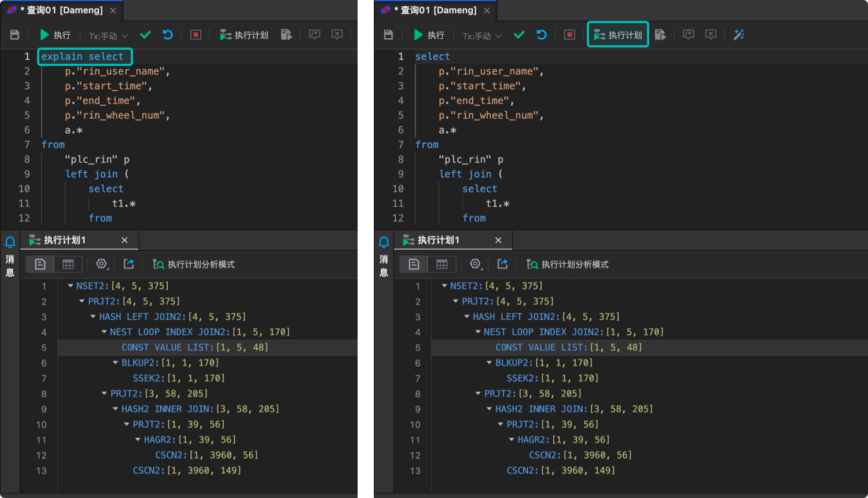Click the plan settings hexagon in the right panel
Image resolution: width=868 pixels, height=498 pixels.
pyautogui.click(x=476, y=264)
